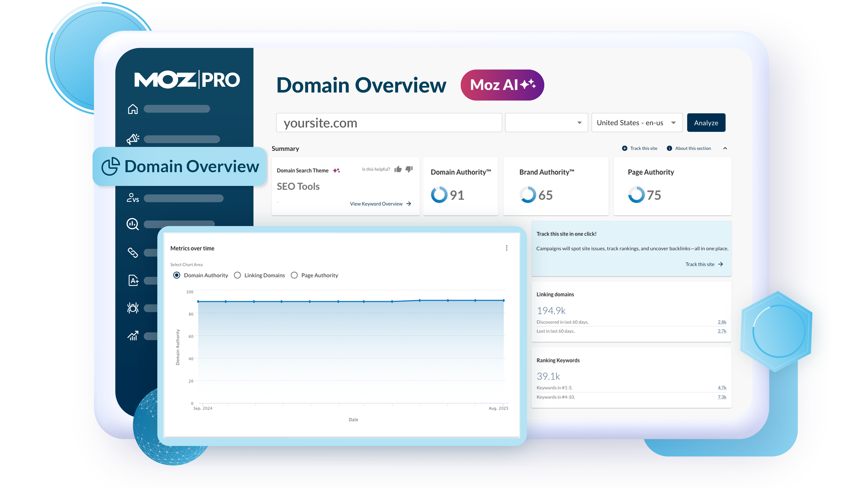The height and width of the screenshot is (488, 868).
Task: Collapse the Summary section chevron
Action: point(725,148)
